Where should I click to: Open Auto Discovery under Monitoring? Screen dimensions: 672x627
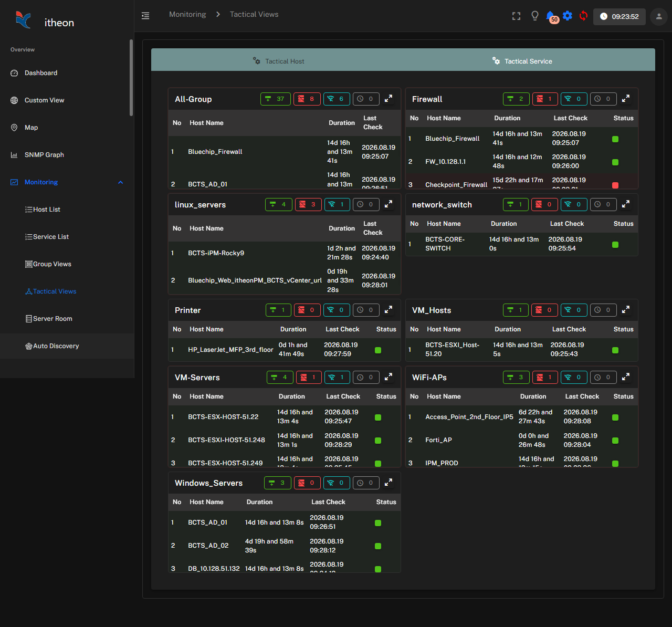tap(67, 346)
